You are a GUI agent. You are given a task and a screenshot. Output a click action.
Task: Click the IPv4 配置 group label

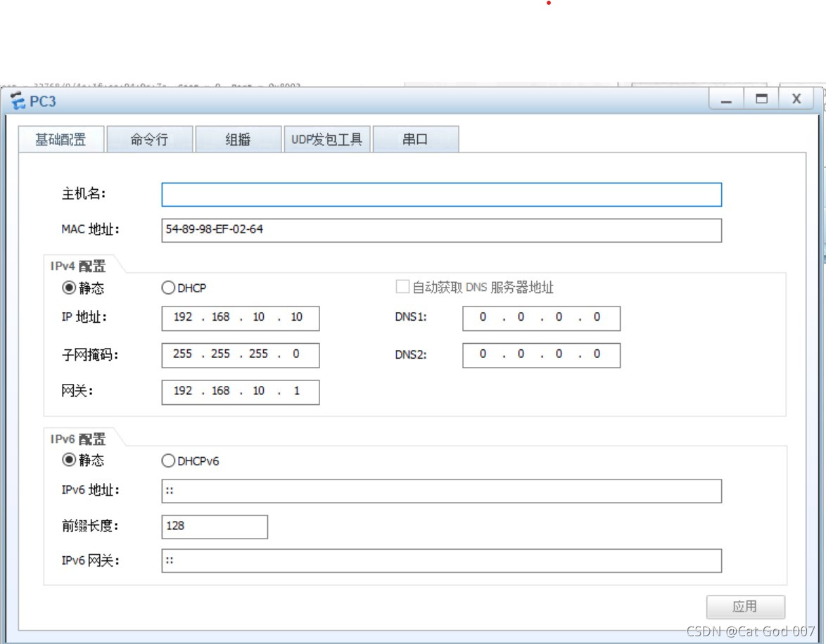pyautogui.click(x=78, y=266)
